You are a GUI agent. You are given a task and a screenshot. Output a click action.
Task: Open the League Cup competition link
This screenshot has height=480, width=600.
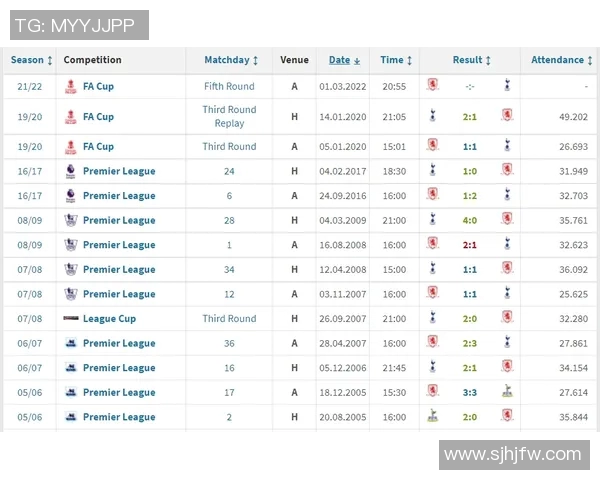[109, 318]
